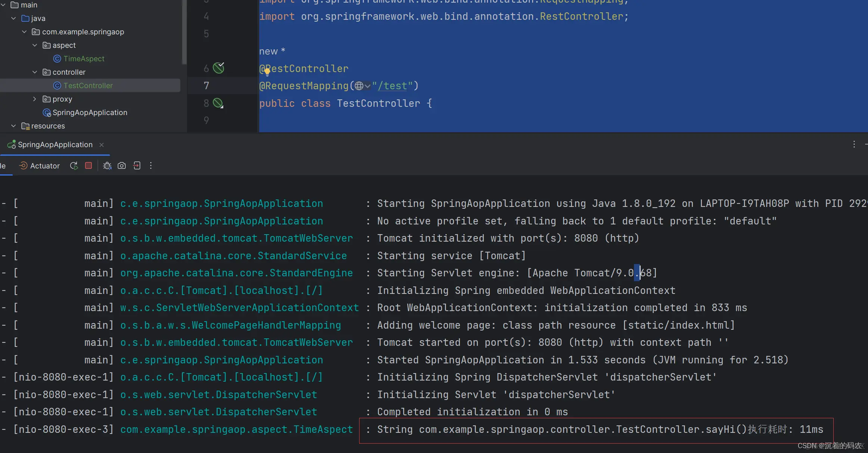
Task: Open run tool window options at far right
Action: pos(854,145)
